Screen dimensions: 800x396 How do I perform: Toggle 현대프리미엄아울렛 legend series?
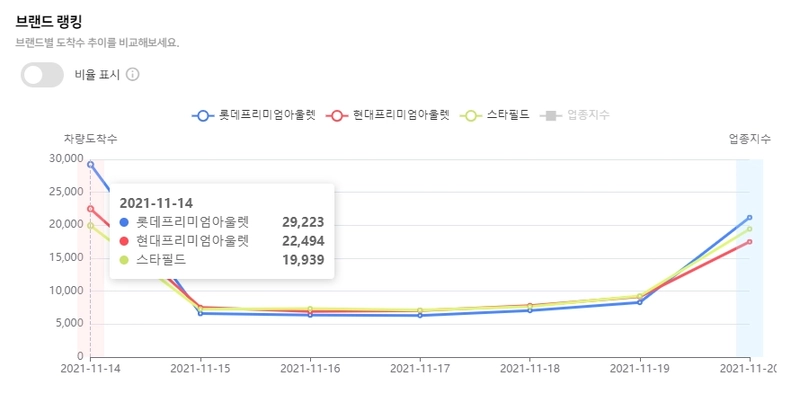pos(388,115)
